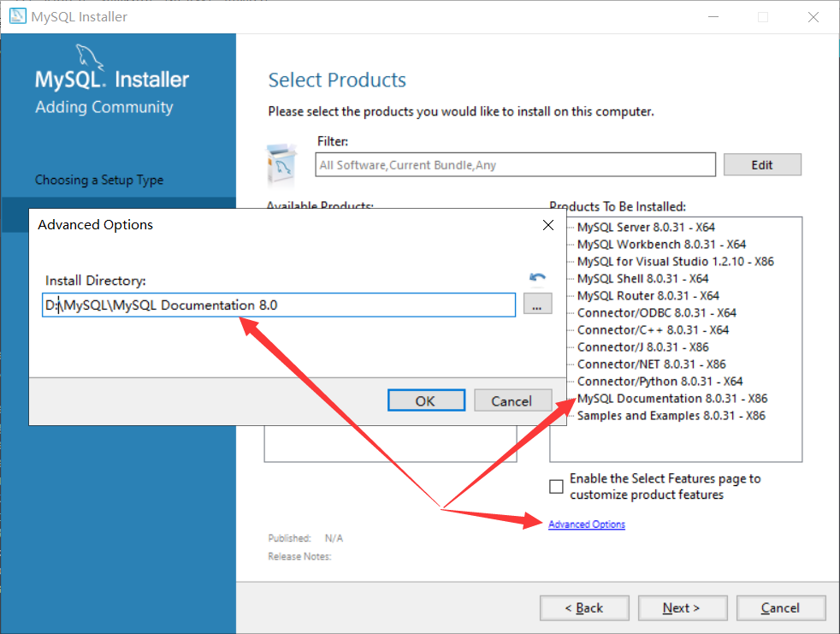Proceed with the Next button

click(x=682, y=607)
